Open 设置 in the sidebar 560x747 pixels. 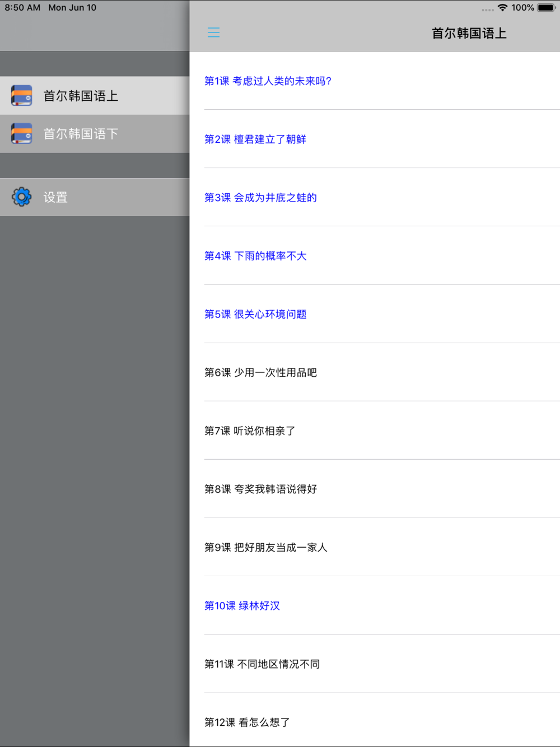click(95, 197)
